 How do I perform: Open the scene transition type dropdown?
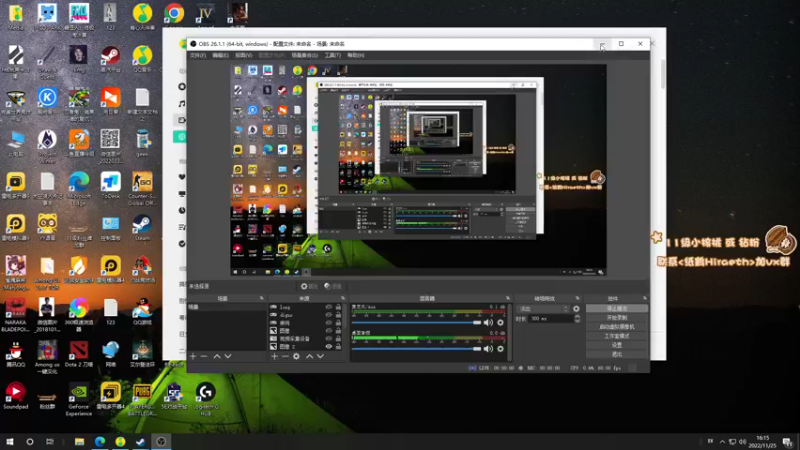[543, 309]
